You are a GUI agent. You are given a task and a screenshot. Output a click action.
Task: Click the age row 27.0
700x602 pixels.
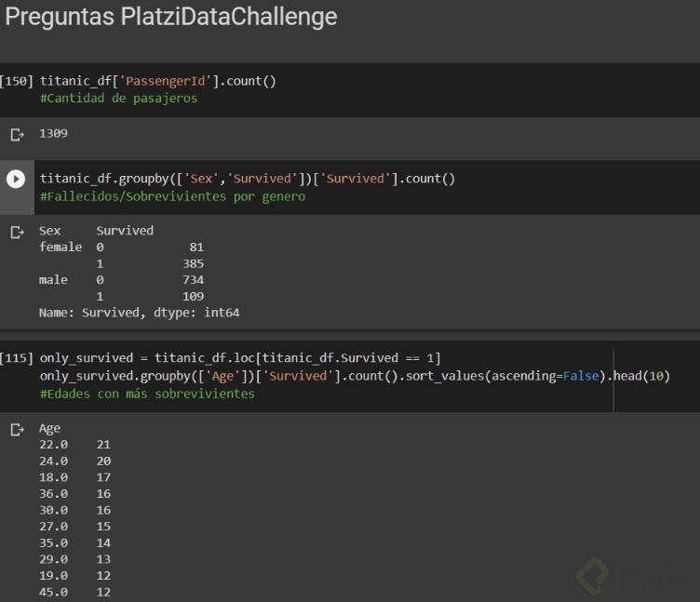pyautogui.click(x=53, y=527)
